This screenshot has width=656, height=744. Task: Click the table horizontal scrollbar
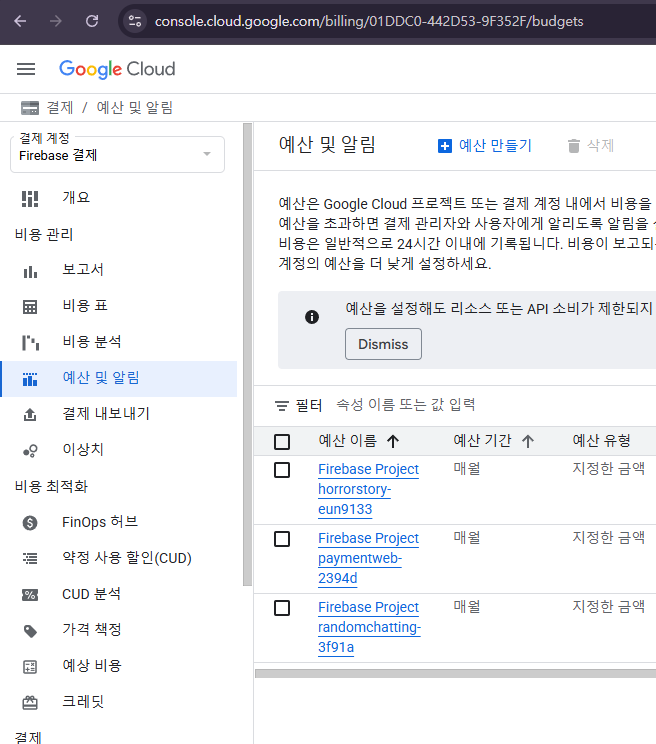point(455,673)
